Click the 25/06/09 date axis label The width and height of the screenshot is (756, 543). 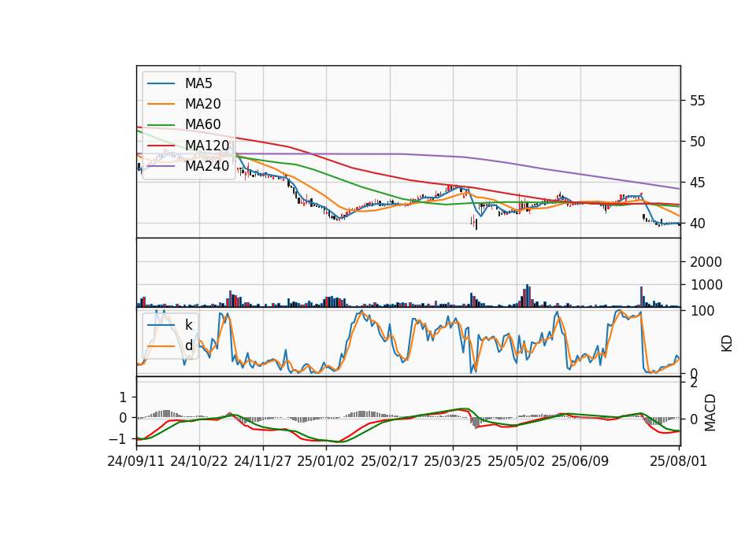click(580, 461)
